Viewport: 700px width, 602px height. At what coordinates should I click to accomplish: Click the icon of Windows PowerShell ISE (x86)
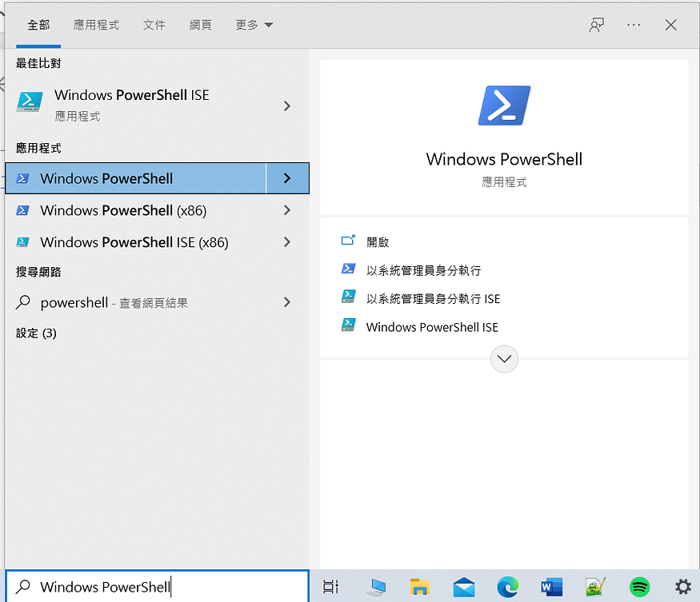[x=22, y=242]
